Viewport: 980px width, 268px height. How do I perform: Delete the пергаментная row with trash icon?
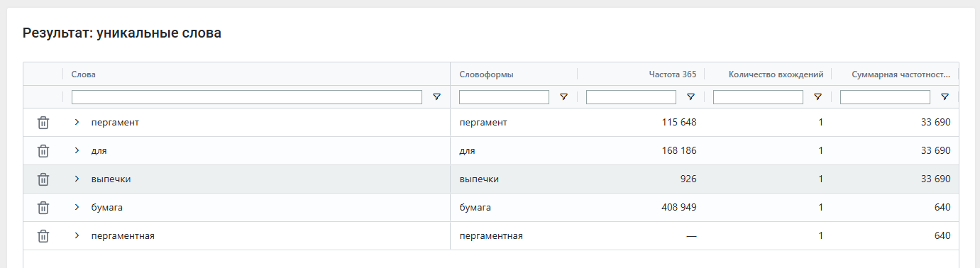[x=43, y=236]
